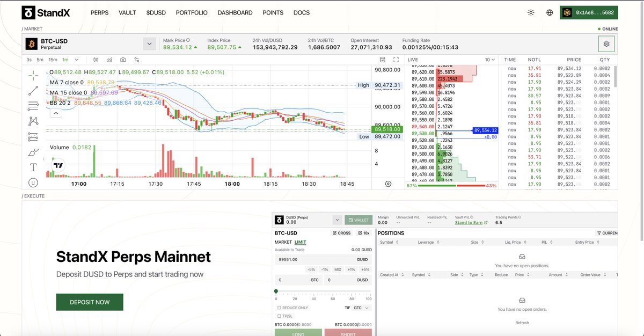Click the Mark Price info icon

tap(188, 40)
